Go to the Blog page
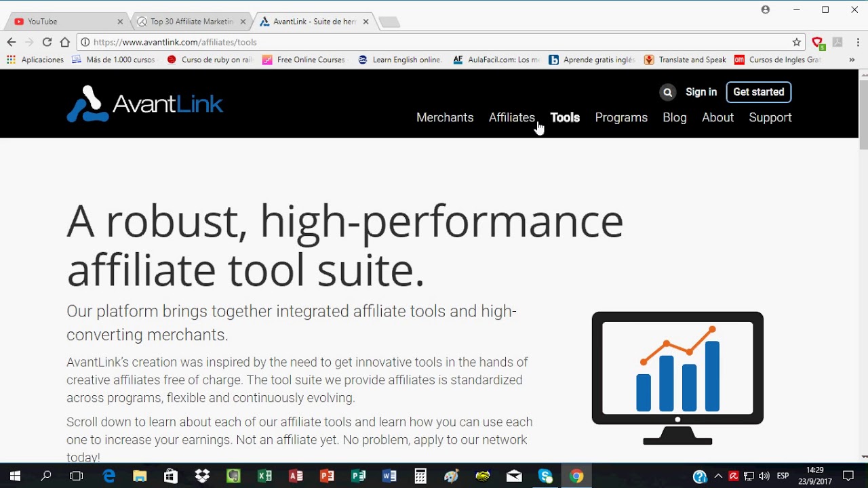868x488 pixels. coord(675,117)
